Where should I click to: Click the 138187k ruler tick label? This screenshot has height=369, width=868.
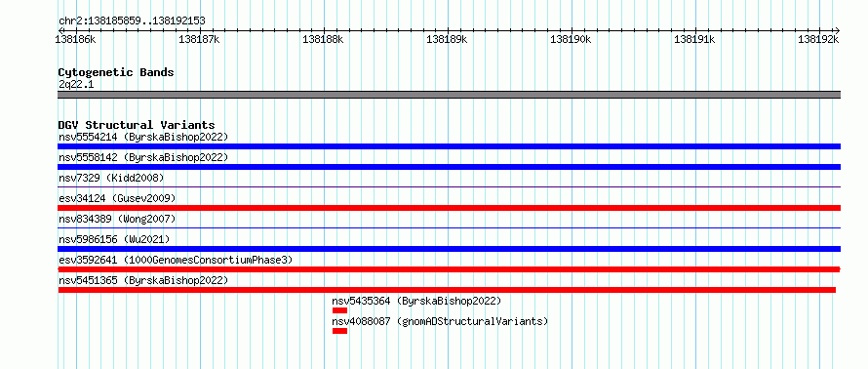click(x=199, y=39)
